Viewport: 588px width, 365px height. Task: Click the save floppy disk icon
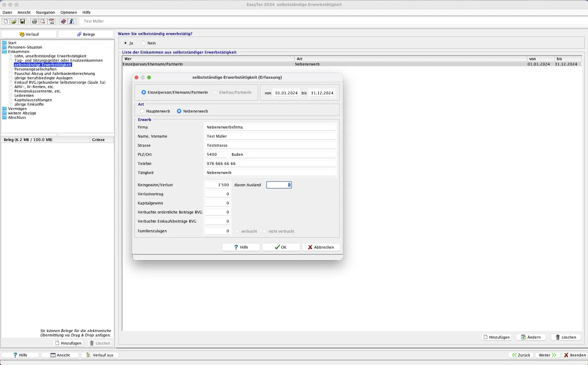point(22,21)
